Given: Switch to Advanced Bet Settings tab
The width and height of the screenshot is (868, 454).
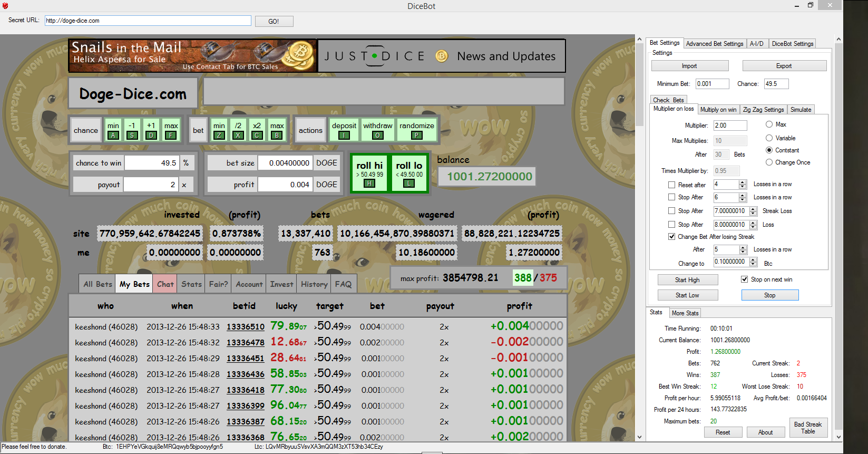Looking at the screenshot, I should pyautogui.click(x=715, y=44).
